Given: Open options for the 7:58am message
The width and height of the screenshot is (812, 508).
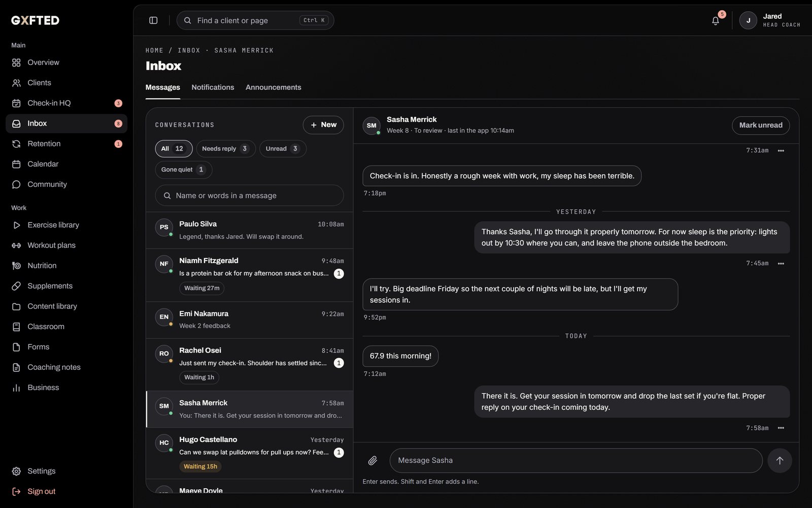Looking at the screenshot, I should (781, 428).
